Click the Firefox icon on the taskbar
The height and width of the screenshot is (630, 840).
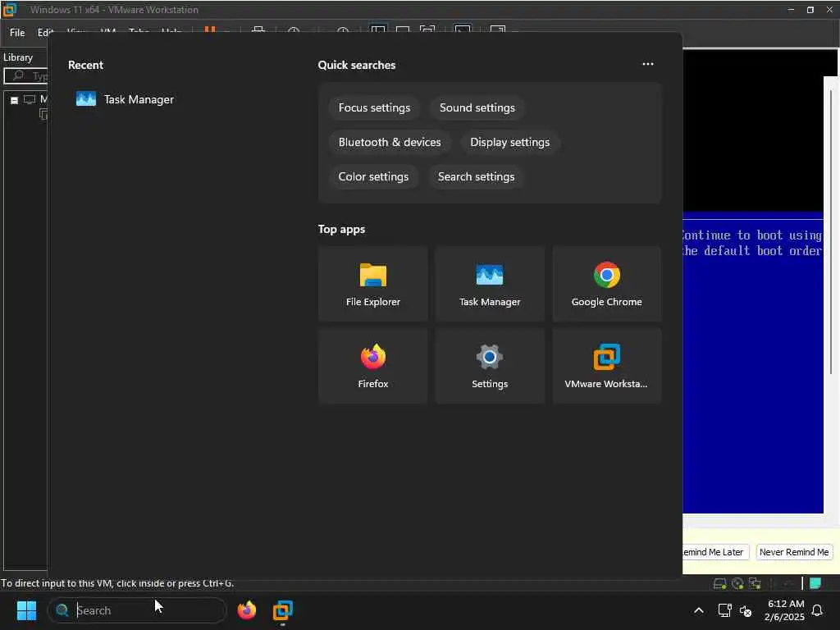247,610
